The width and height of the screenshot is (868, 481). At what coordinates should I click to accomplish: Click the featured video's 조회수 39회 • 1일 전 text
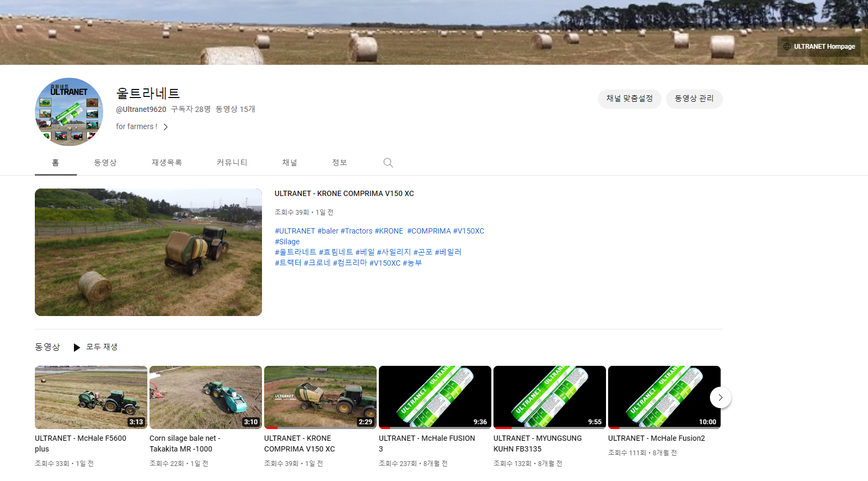[x=304, y=213]
